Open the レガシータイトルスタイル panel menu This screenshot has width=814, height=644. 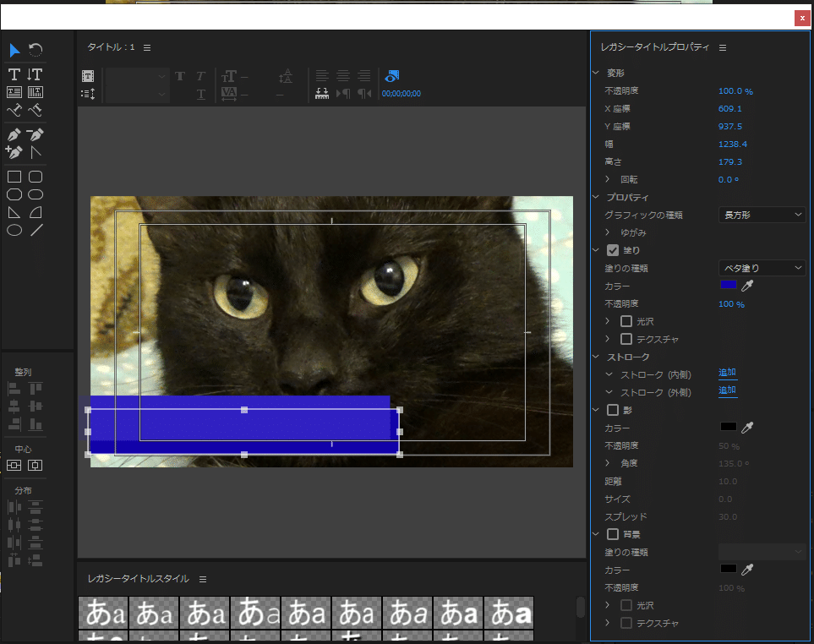coord(203,579)
